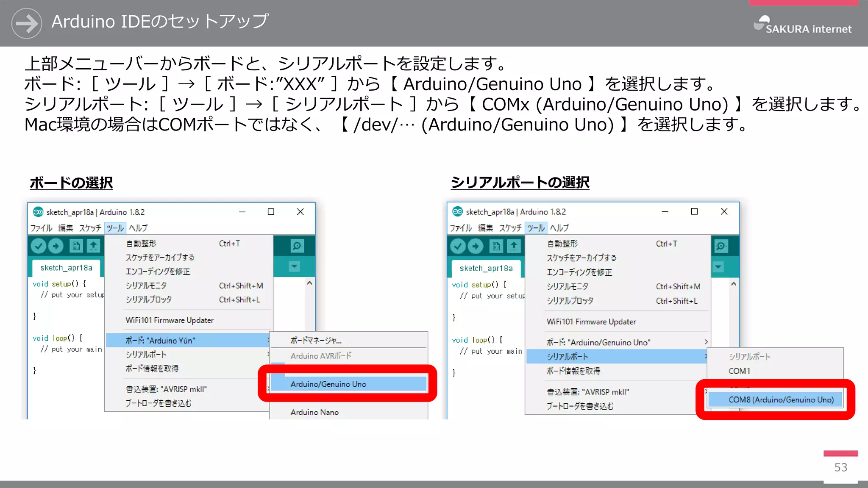Viewport: 868px width, 488px height.
Task: Open 編集 menu in right Arduino window
Action: point(486,228)
